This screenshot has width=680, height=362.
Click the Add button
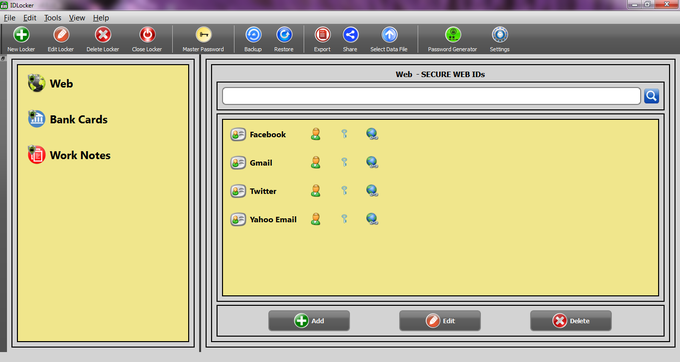pos(309,321)
